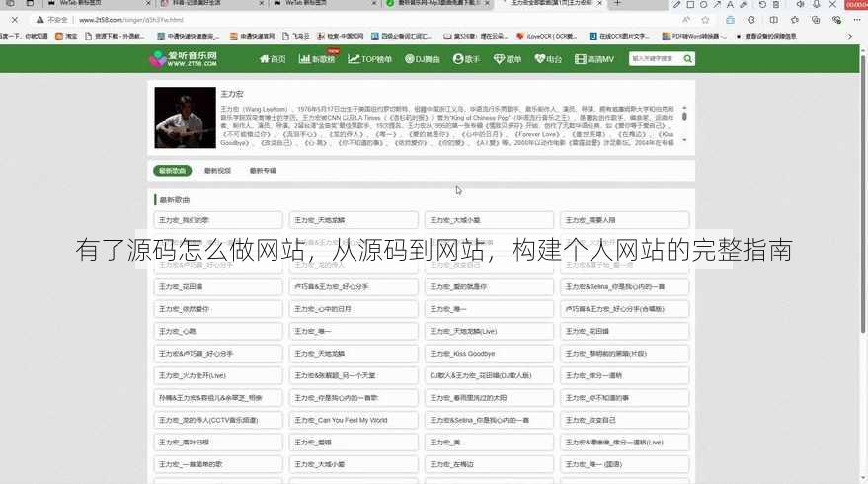Open 王力宏_在梅边 song

click(489, 464)
